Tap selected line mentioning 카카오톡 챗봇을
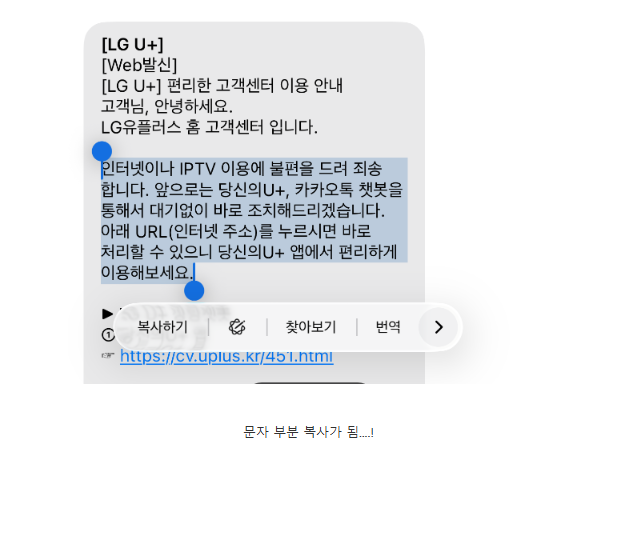The width and height of the screenshot is (621, 554). click(x=251, y=190)
